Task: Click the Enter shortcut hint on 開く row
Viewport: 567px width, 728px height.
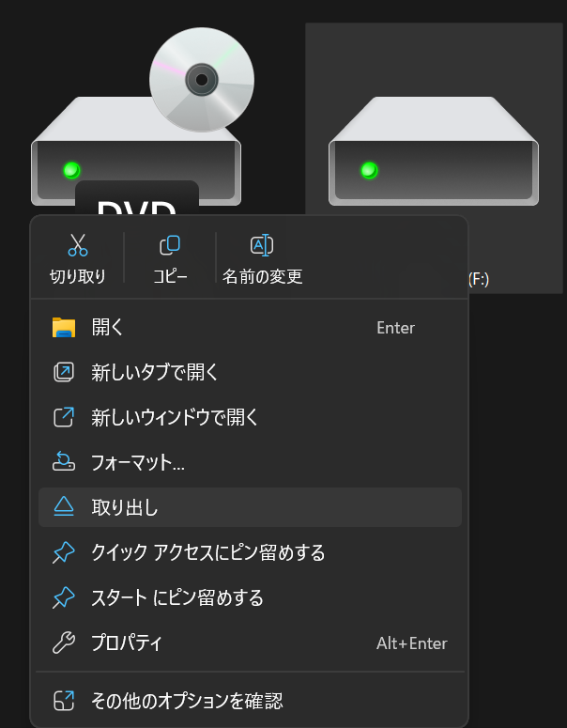Action: (x=395, y=328)
